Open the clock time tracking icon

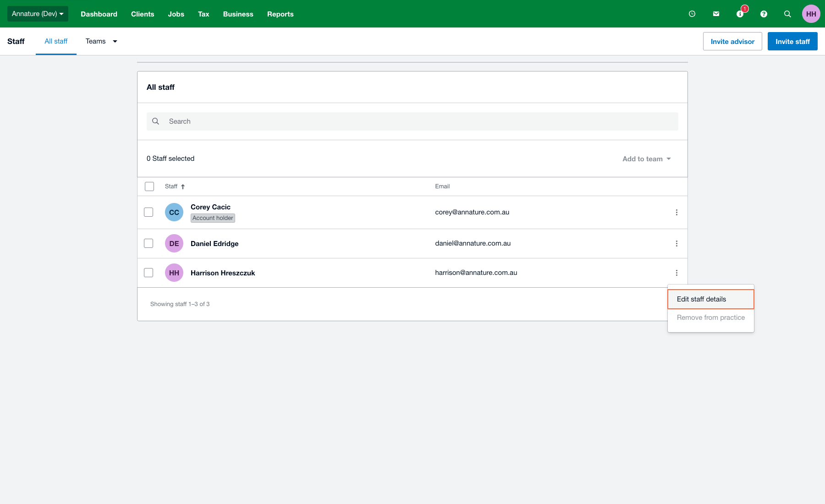(x=692, y=14)
